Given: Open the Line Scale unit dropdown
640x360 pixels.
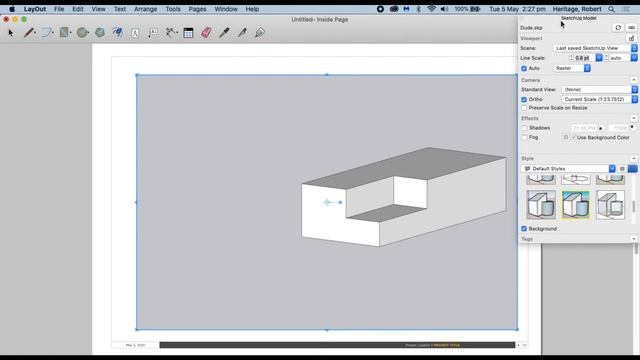Looking at the screenshot, I should pyautogui.click(x=599, y=58).
